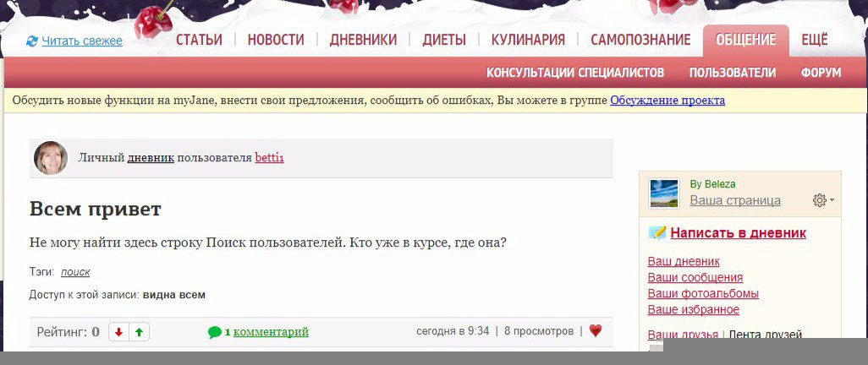Open the СТАТЬИ menu section

coord(199,40)
